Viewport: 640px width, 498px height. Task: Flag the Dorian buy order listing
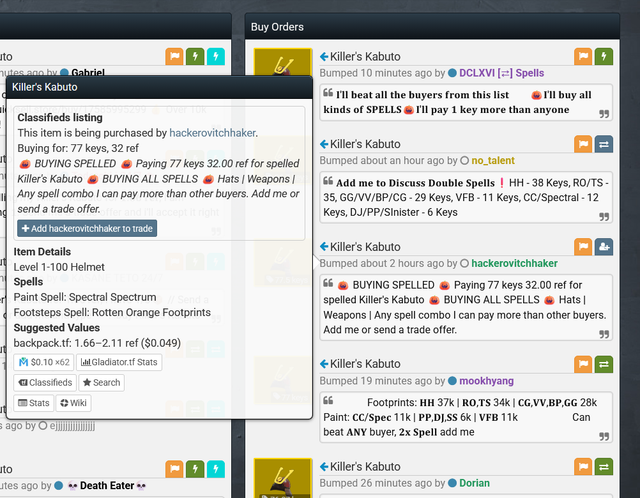click(583, 467)
